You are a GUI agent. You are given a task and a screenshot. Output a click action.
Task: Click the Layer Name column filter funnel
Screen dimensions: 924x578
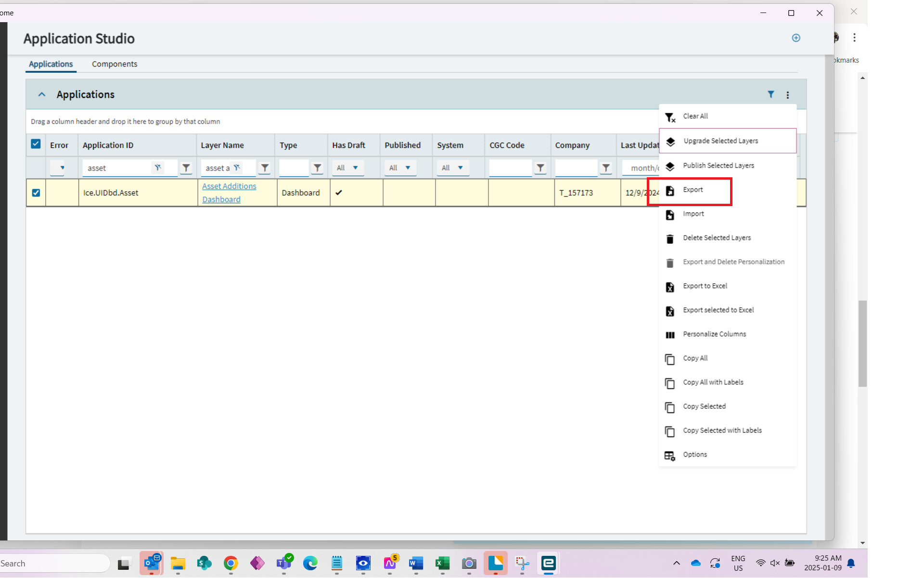265,168
